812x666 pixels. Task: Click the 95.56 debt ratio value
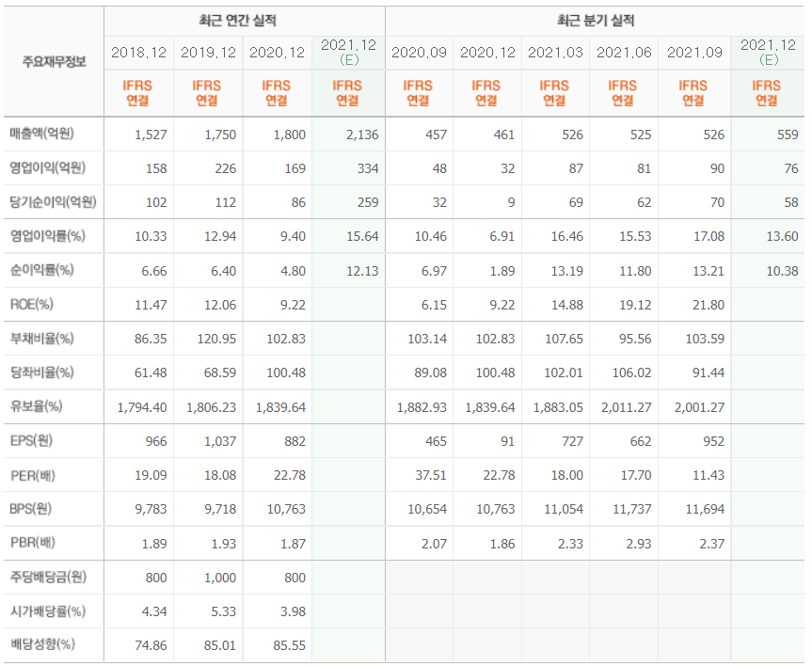click(635, 340)
